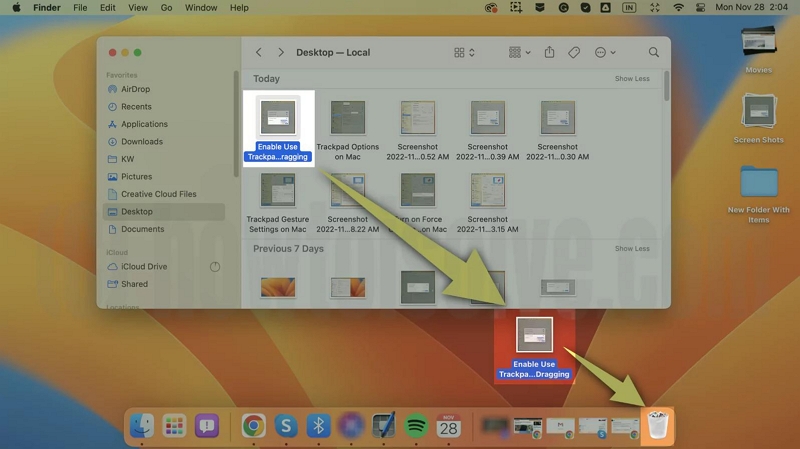Viewport: 800px width, 449px height.
Task: Open the Screen Shots stack on desktop
Action: (759, 118)
